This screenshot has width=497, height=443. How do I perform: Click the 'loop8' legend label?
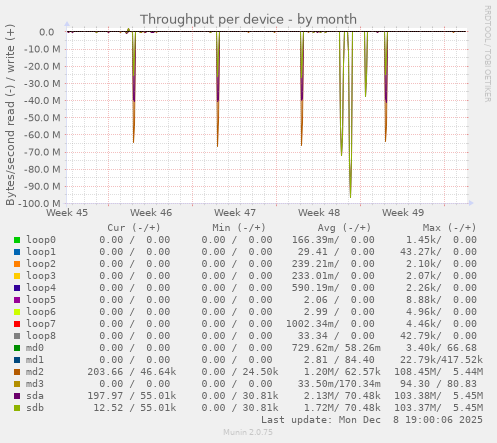(x=41, y=336)
